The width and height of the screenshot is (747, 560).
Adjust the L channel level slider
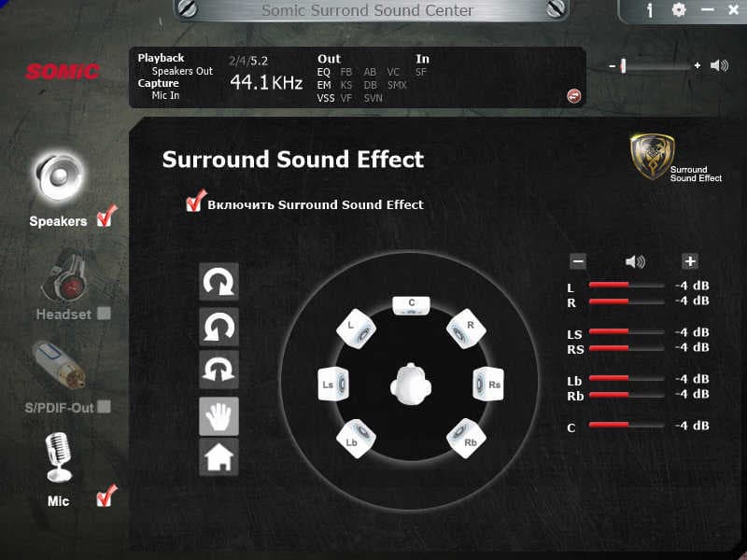pos(627,286)
